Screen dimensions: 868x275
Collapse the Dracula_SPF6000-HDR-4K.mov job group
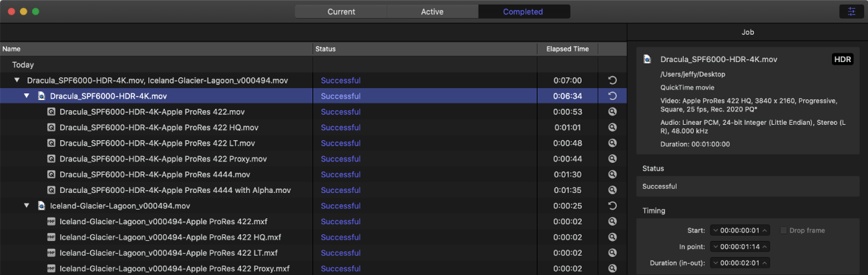pyautogui.click(x=27, y=96)
